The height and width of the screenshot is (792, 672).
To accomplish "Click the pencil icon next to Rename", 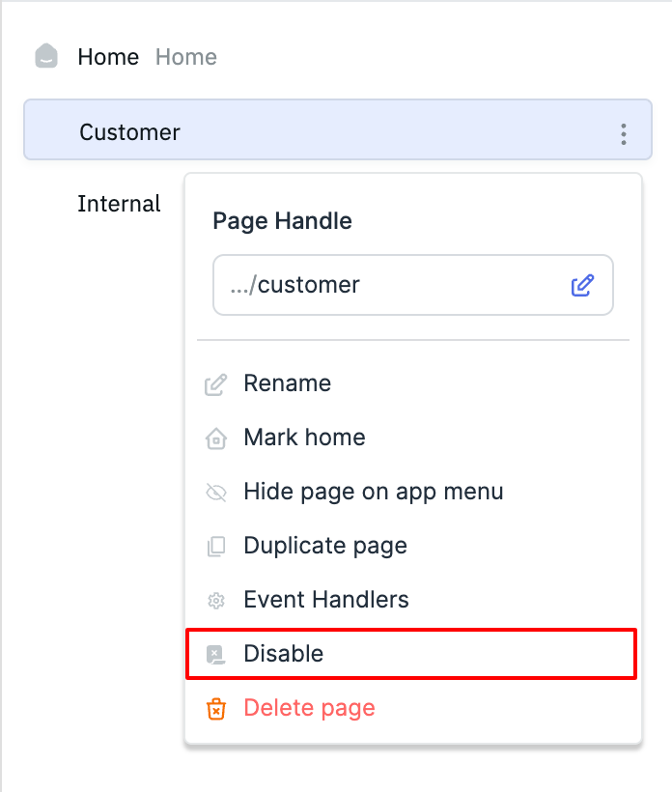I will 216,384.
